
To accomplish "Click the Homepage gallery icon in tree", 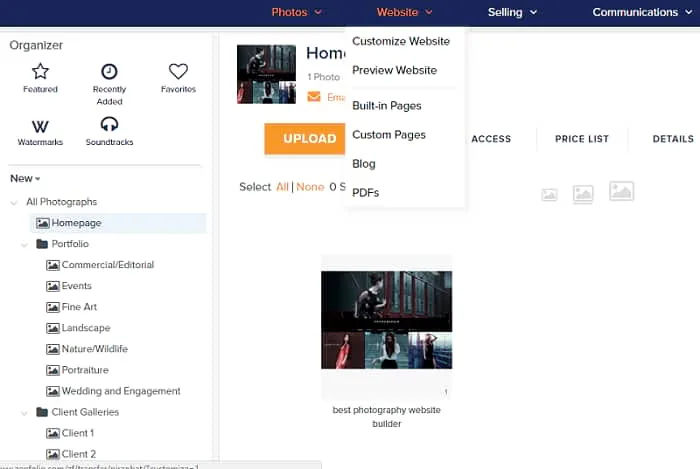I will [x=42, y=223].
